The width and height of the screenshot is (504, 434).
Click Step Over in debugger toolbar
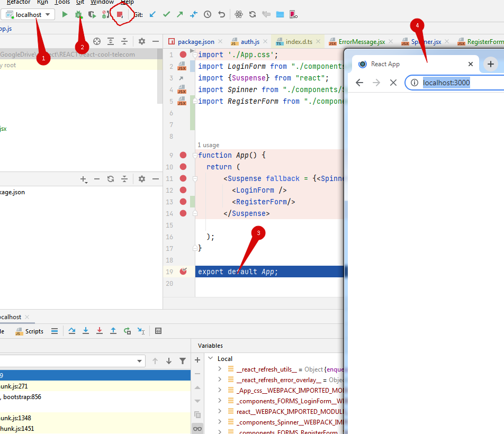click(72, 331)
